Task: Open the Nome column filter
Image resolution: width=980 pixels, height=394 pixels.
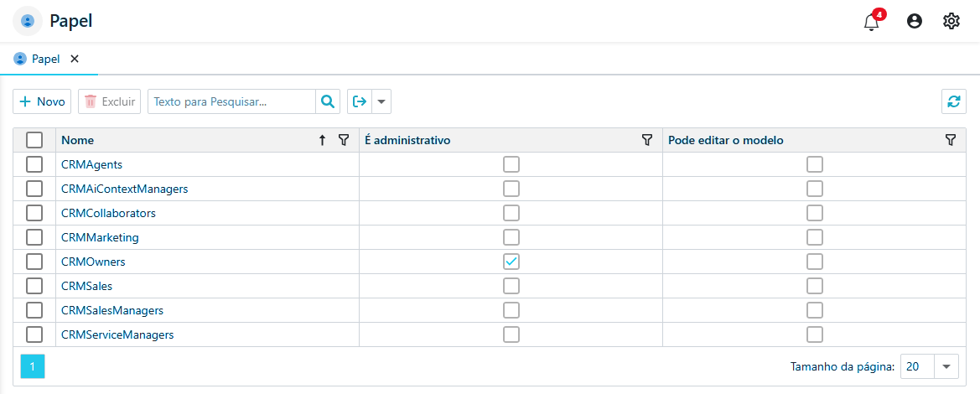Action: point(343,140)
